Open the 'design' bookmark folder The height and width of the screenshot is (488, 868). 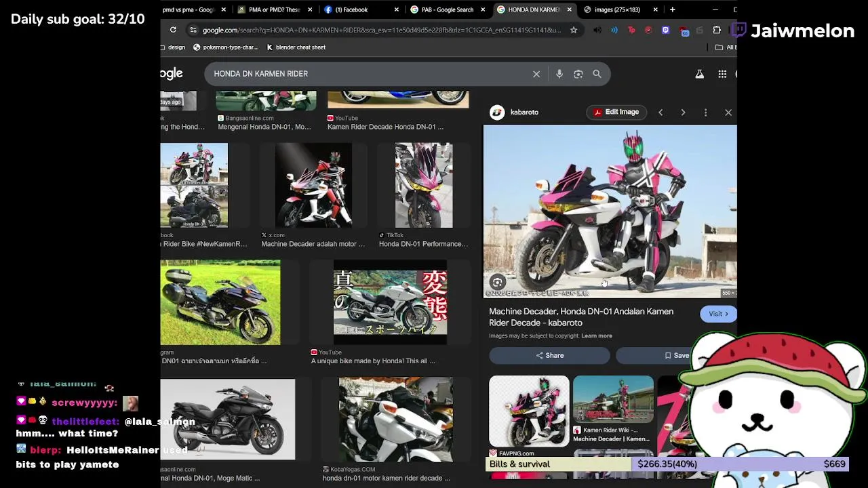[x=174, y=47]
